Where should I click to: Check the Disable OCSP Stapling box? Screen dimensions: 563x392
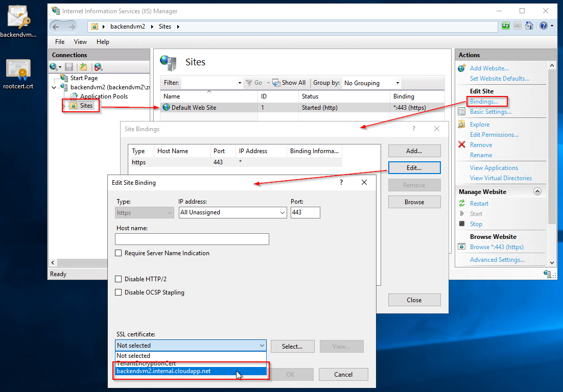point(118,292)
